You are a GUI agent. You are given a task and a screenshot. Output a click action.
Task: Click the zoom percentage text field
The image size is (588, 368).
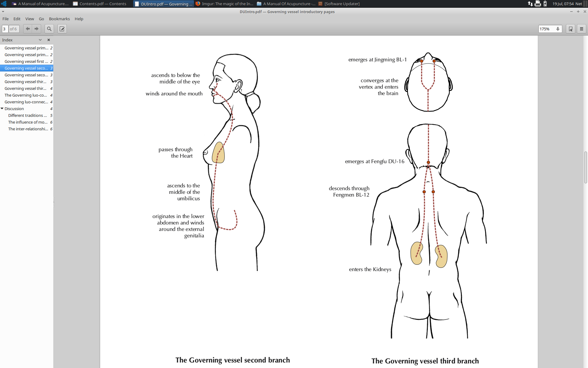pos(547,29)
